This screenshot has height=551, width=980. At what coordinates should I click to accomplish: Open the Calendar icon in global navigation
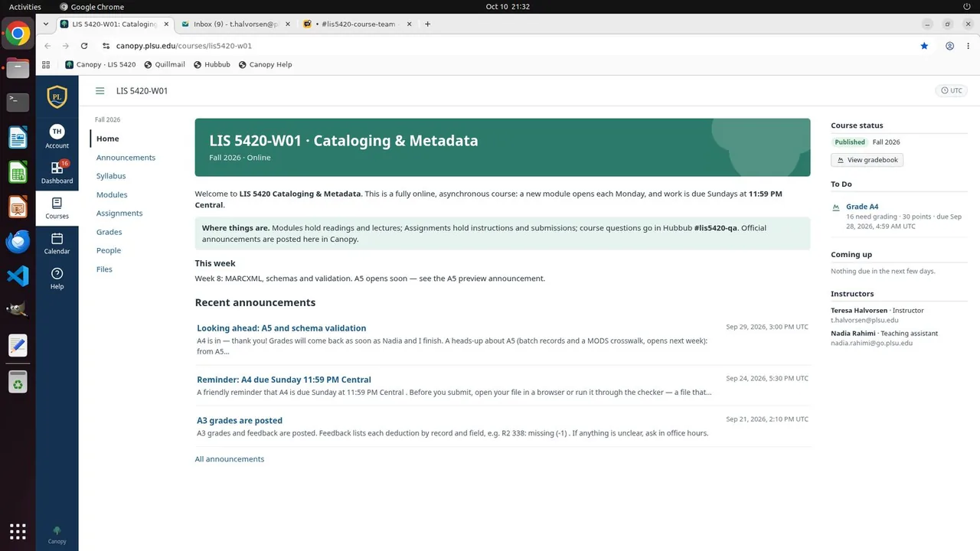point(57,243)
